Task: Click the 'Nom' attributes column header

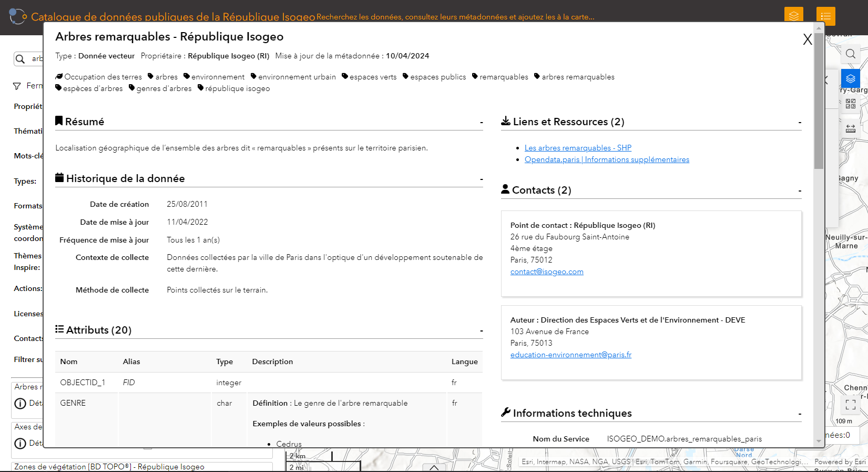Action: (69, 361)
